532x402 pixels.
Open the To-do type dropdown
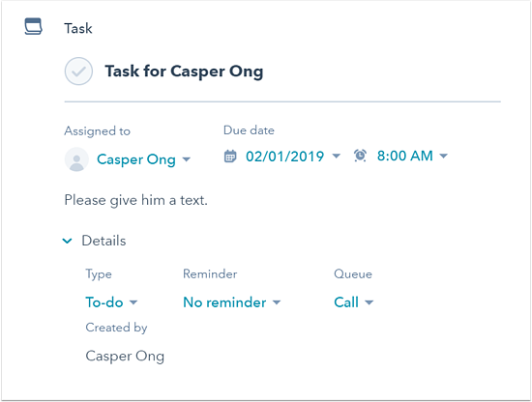coord(111,302)
